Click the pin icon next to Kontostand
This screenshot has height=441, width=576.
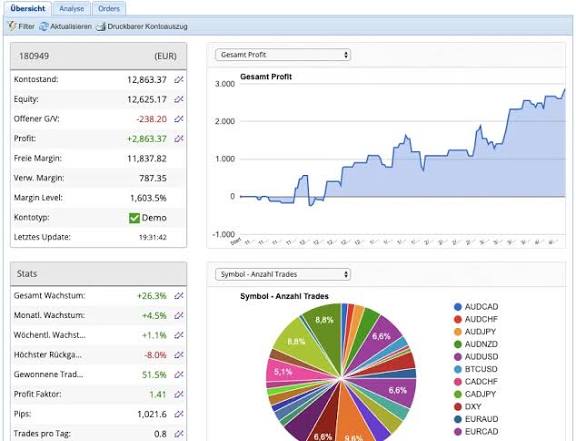click(179, 80)
